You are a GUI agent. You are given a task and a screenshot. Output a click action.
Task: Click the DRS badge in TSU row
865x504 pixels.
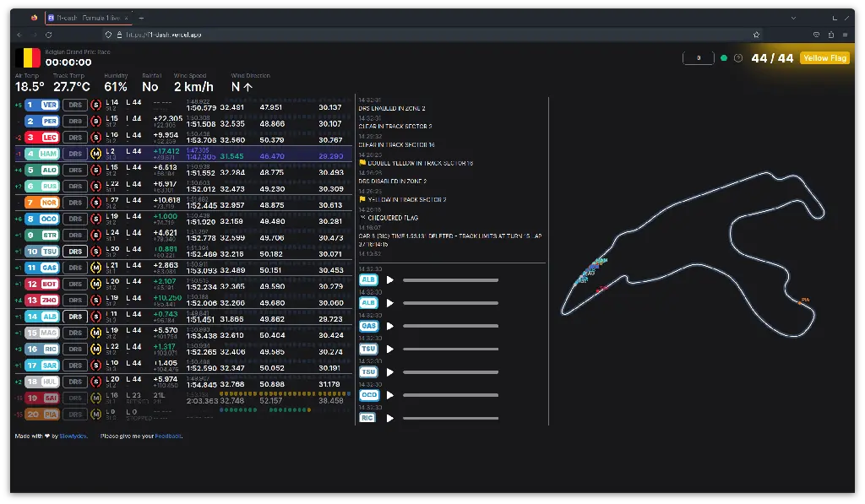(x=75, y=252)
